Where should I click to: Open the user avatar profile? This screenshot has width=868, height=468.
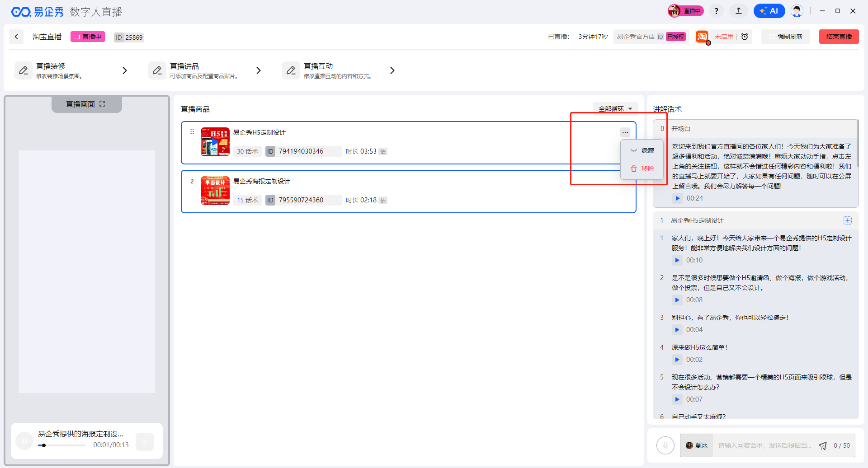pos(797,11)
